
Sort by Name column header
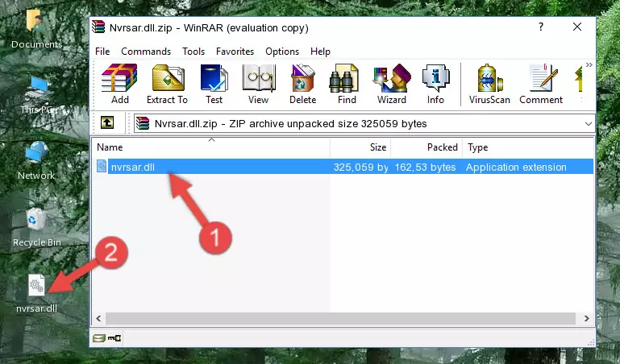211,147
